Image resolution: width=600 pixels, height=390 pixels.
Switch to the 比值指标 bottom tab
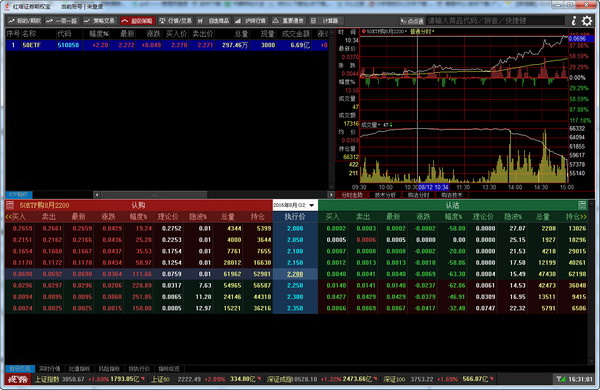[79, 369]
